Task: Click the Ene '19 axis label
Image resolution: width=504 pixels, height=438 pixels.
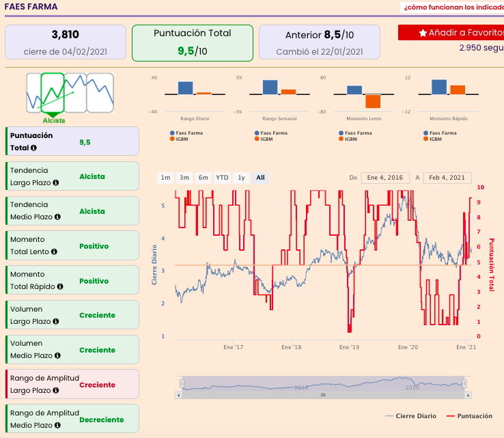Action: click(x=349, y=347)
